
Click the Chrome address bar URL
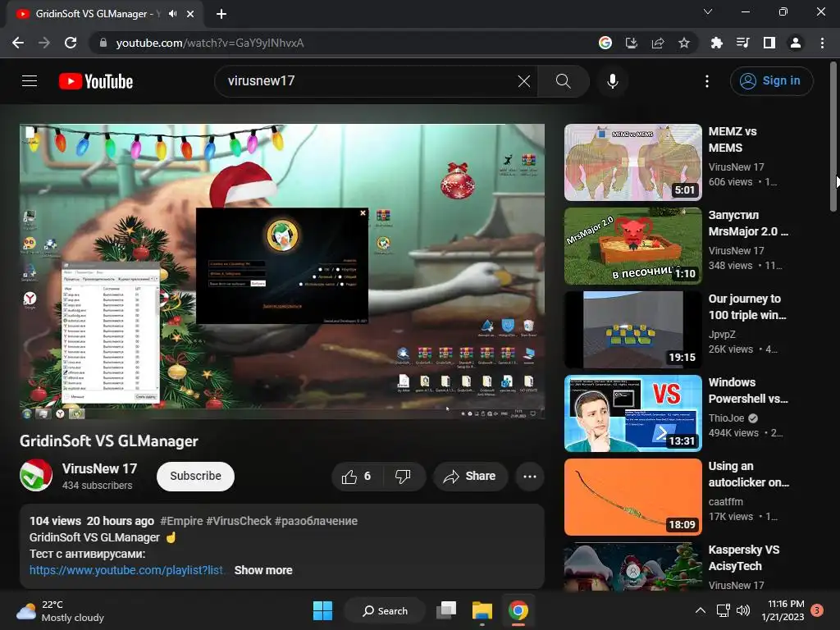tap(210, 43)
